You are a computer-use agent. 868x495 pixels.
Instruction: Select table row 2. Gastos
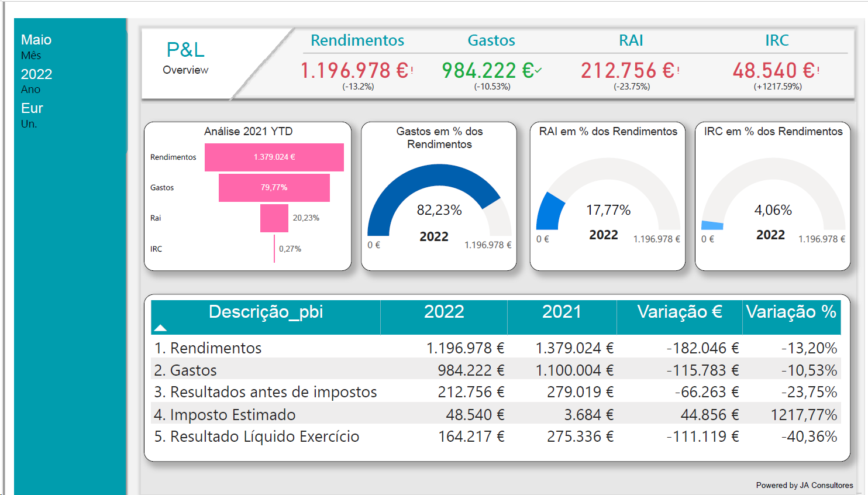pos(495,370)
